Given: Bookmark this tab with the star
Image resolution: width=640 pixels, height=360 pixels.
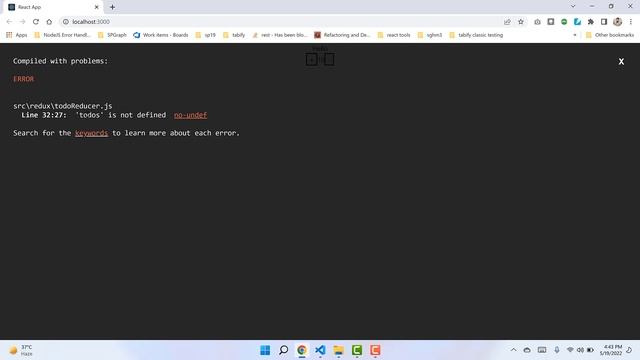Looking at the screenshot, I should [x=521, y=22].
